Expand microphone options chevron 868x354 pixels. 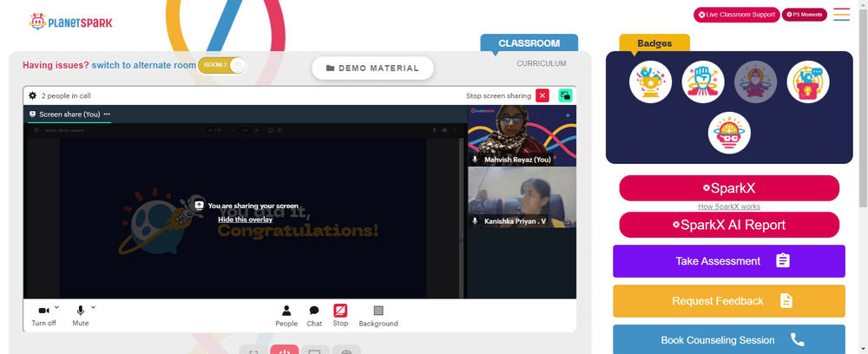pyautogui.click(x=93, y=307)
